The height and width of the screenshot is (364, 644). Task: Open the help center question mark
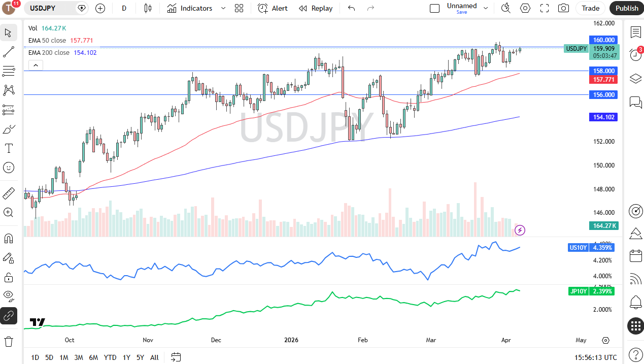click(x=635, y=354)
